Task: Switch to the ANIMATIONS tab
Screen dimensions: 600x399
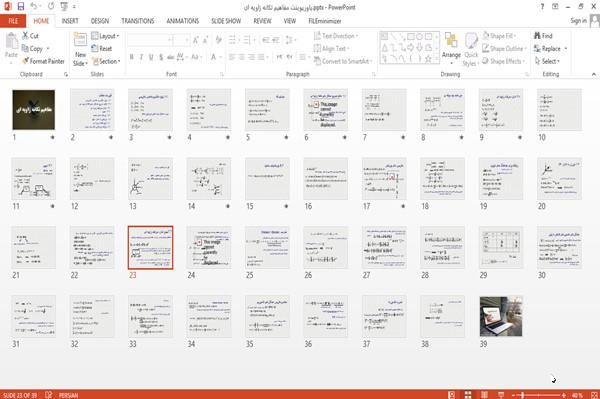Action: point(183,21)
